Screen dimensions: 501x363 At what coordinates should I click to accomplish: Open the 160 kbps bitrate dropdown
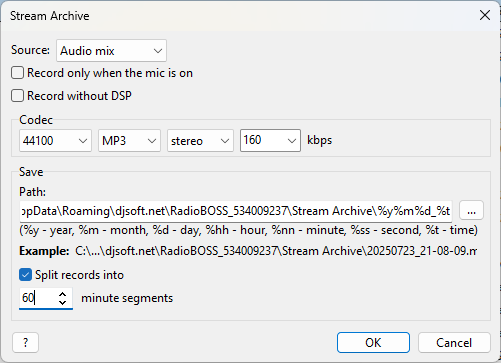(270, 140)
